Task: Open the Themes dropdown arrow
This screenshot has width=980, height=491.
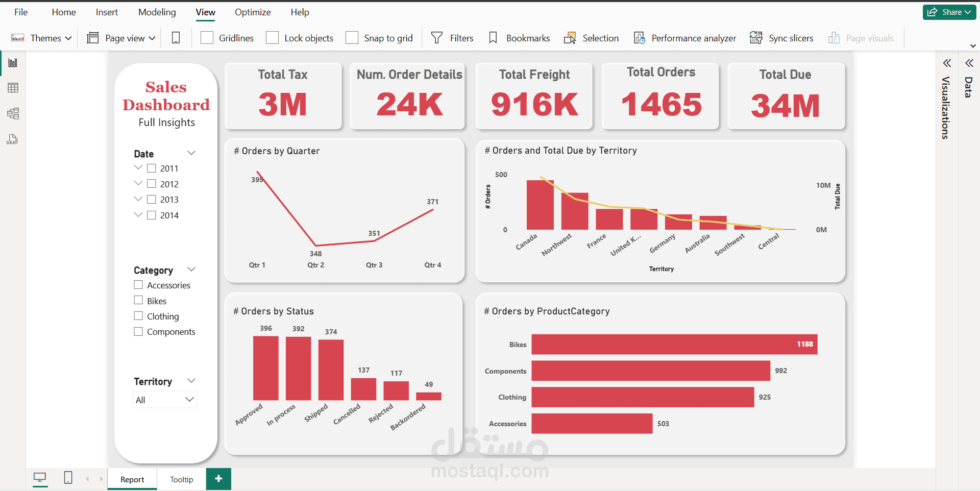Action: [68, 38]
